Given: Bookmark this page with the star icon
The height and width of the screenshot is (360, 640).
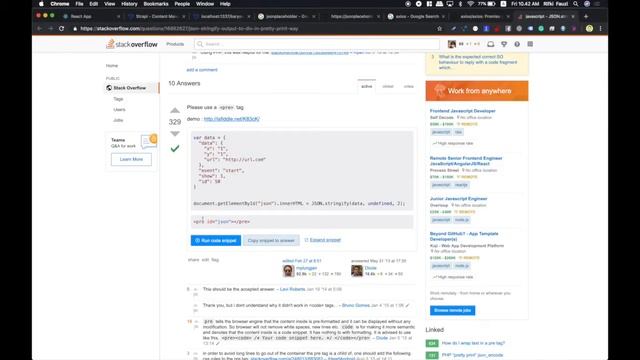Looking at the screenshot, I should (440, 29).
